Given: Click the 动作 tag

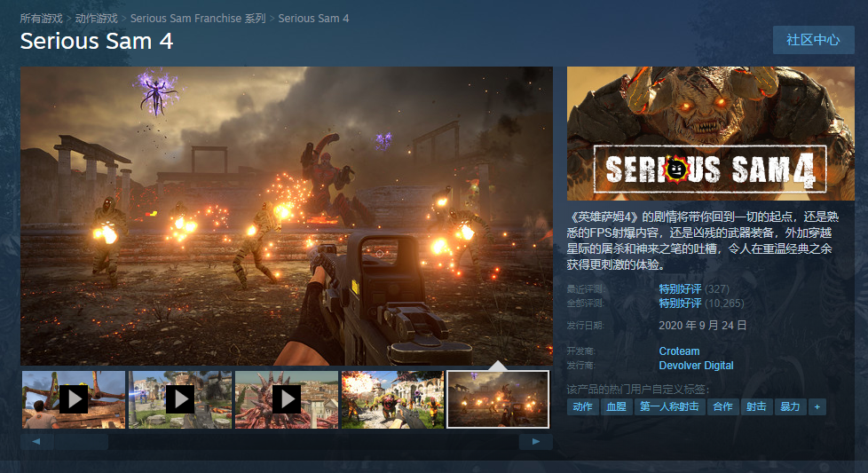Looking at the screenshot, I should click(582, 406).
